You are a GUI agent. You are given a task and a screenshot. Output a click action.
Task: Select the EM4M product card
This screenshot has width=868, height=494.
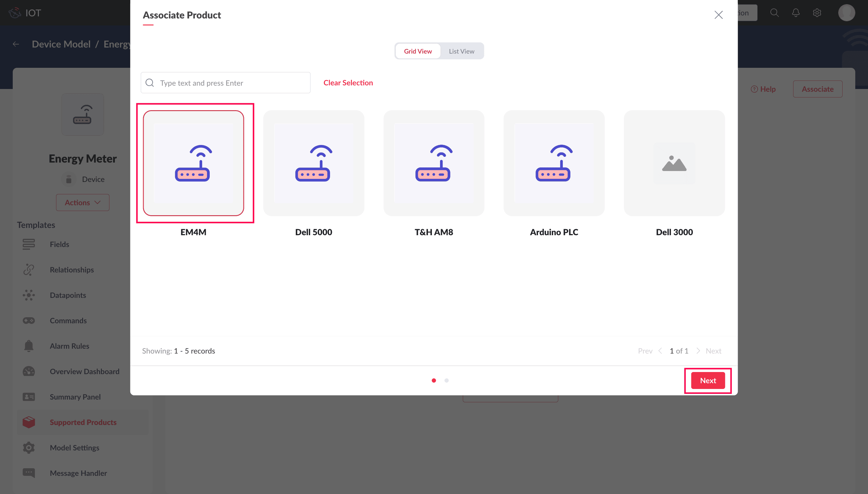(x=193, y=163)
